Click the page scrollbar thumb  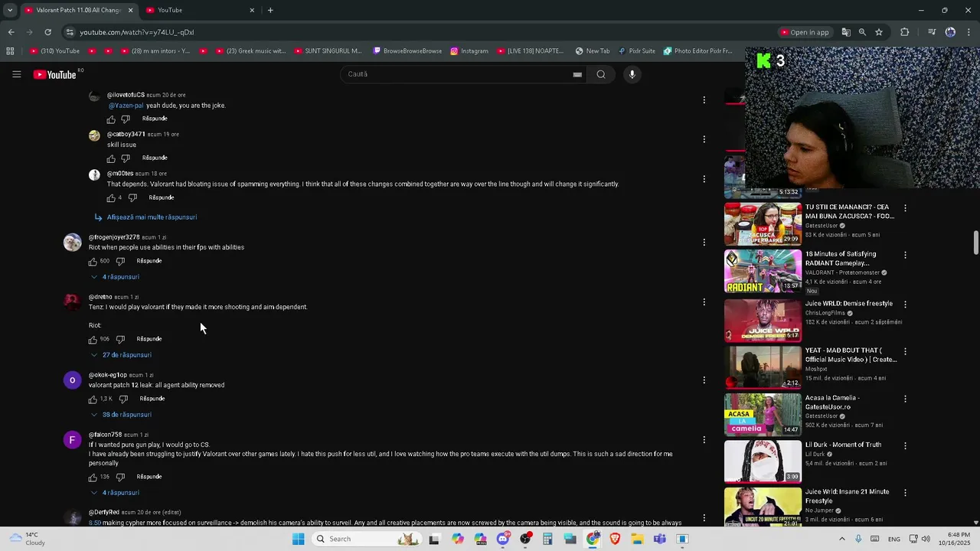tap(975, 243)
